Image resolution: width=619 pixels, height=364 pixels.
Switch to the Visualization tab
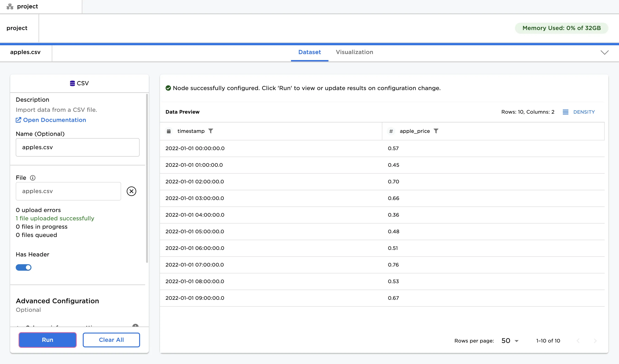coord(354,52)
